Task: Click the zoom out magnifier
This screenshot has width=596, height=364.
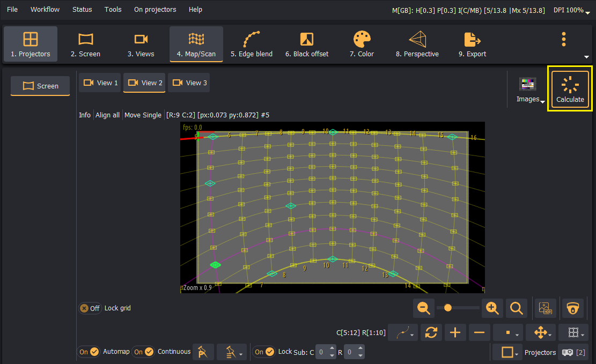Action: [x=423, y=308]
